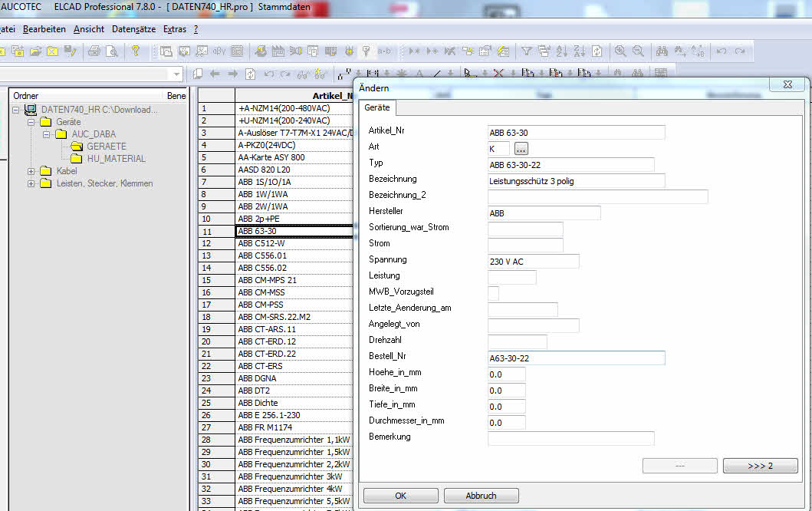The height and width of the screenshot is (511, 812).
Task: Select the GERAETE folder in tree
Action: click(106, 147)
